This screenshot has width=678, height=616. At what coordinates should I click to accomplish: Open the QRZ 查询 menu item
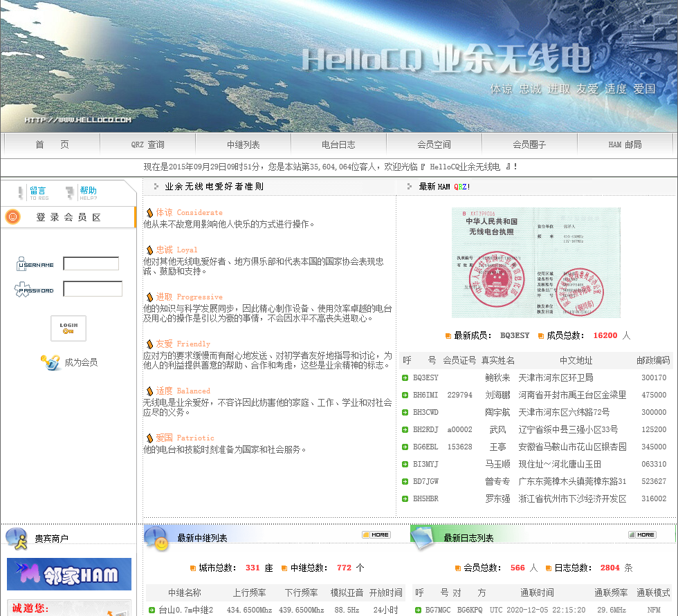click(x=147, y=144)
